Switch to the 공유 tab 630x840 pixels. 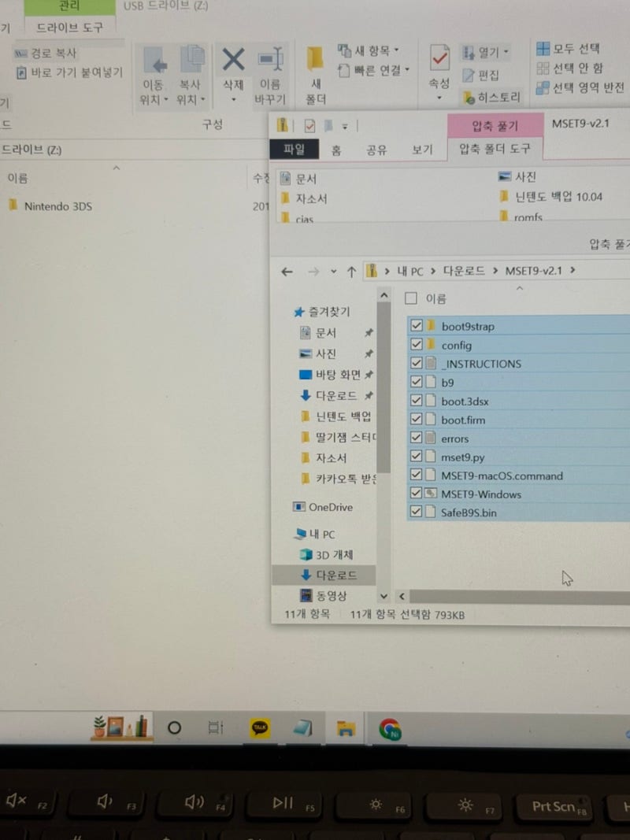click(376, 150)
